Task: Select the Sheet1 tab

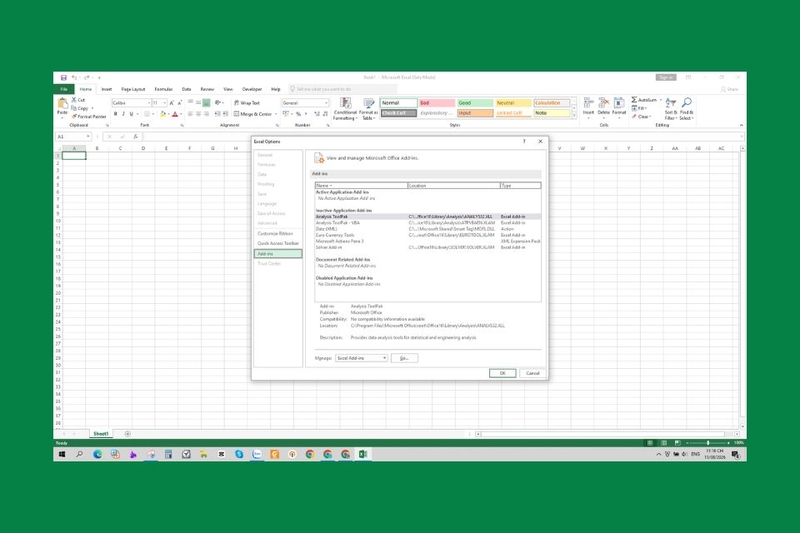Action: (x=101, y=434)
